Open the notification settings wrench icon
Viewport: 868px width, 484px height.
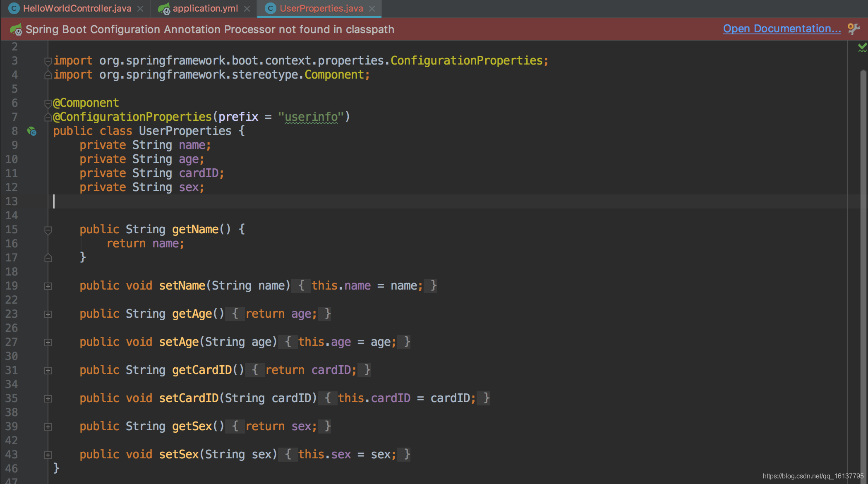(x=854, y=29)
